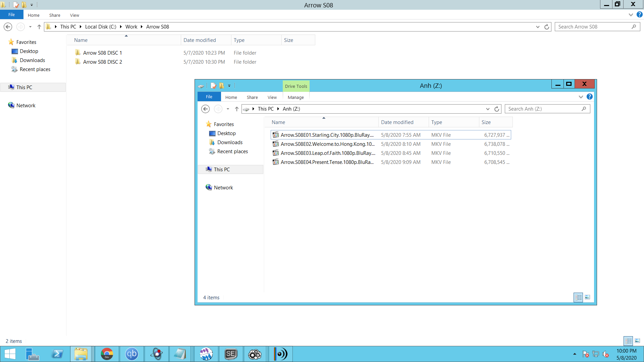Switch Anh (Z:) window to details view
Viewport: 644px width, 362px height.
click(x=578, y=297)
